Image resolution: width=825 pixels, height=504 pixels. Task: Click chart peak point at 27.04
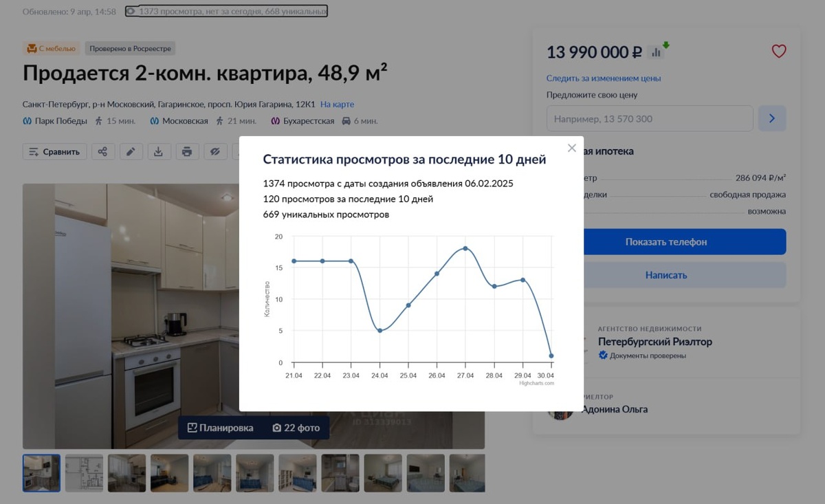(465, 248)
